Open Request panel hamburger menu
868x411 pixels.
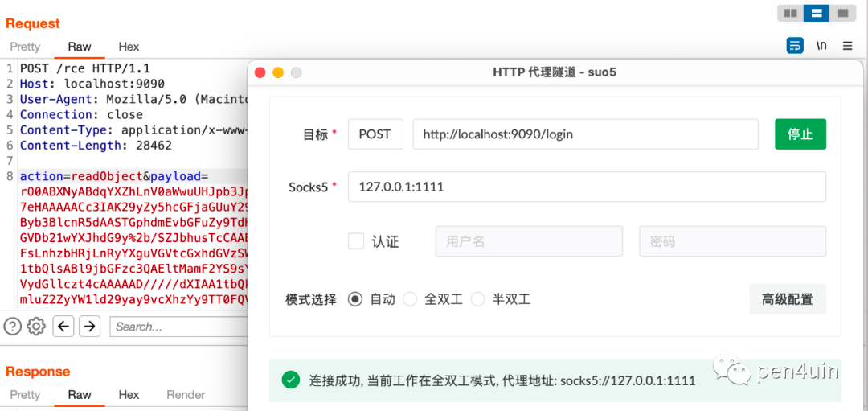point(848,46)
